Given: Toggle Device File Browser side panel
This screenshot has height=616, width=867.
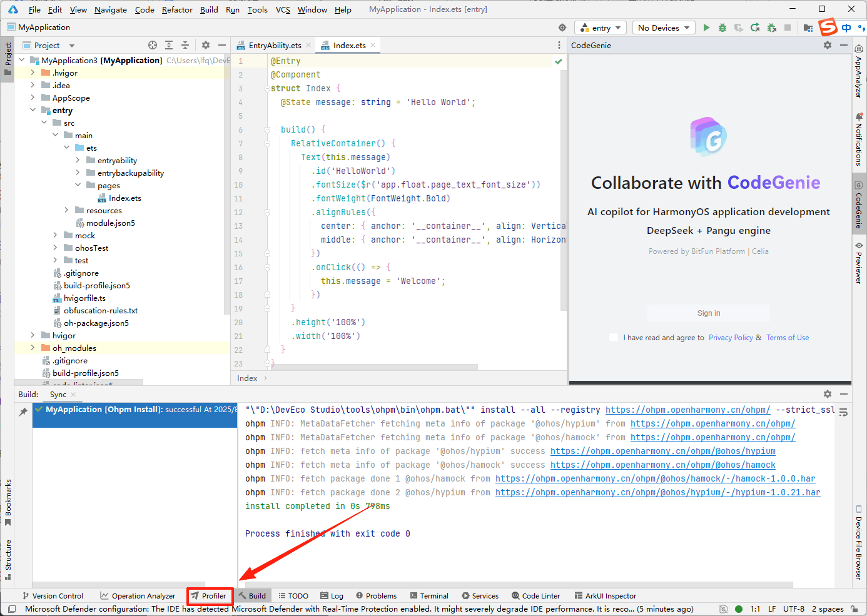Looking at the screenshot, I should click(x=859, y=542).
